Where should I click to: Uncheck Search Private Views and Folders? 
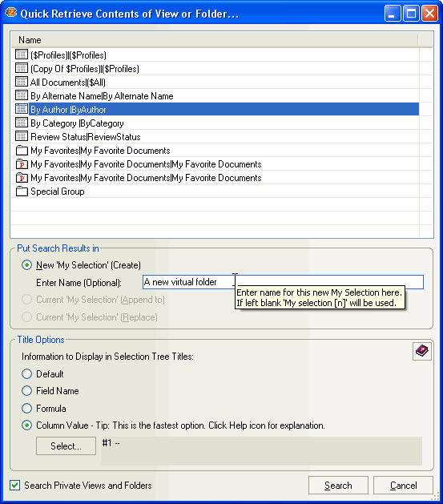[x=14, y=485]
